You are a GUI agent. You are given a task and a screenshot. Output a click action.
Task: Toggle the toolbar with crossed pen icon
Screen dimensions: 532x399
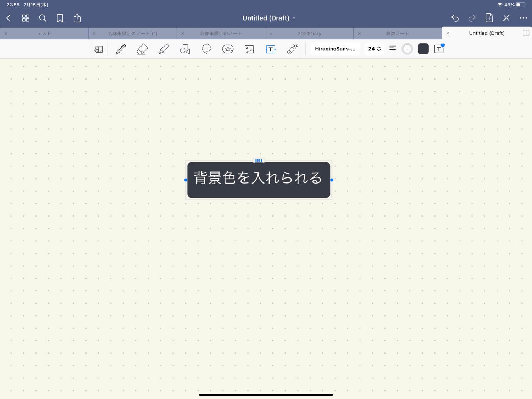tap(506, 18)
